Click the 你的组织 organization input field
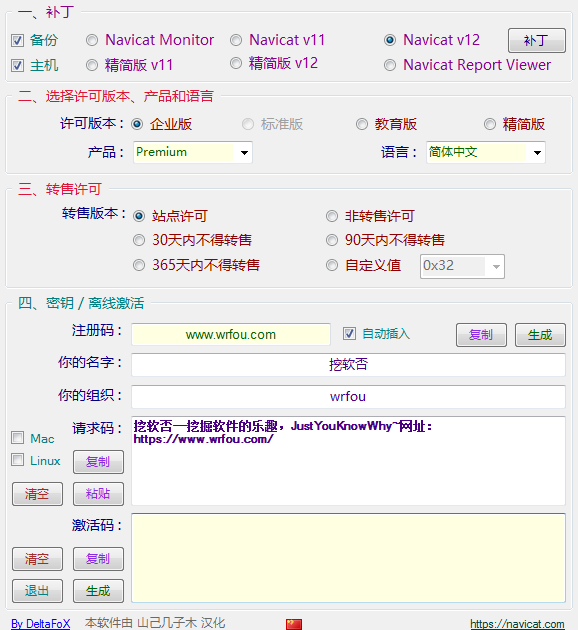The height and width of the screenshot is (630, 578). click(x=348, y=397)
